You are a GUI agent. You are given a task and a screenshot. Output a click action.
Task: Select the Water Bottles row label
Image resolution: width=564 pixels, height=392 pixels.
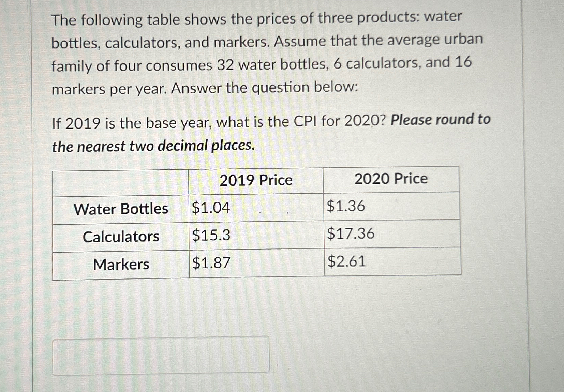tap(121, 209)
